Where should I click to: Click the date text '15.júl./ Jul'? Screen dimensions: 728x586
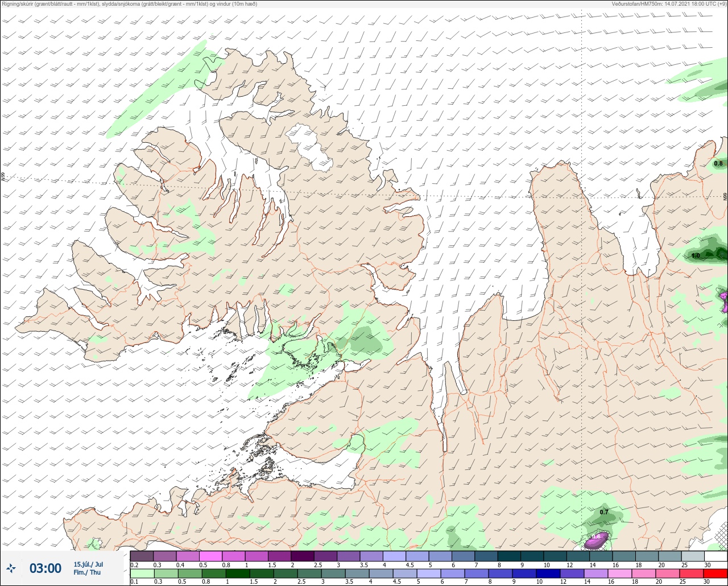pos(88,564)
